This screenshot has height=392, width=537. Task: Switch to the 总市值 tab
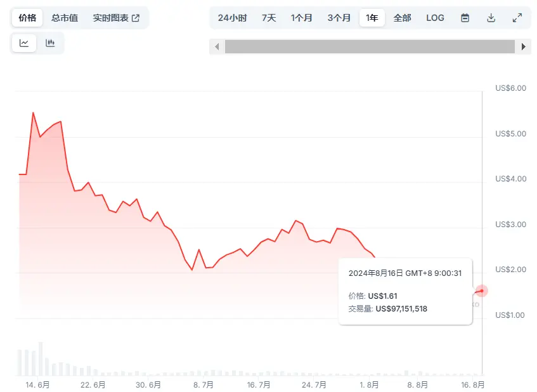pos(65,18)
